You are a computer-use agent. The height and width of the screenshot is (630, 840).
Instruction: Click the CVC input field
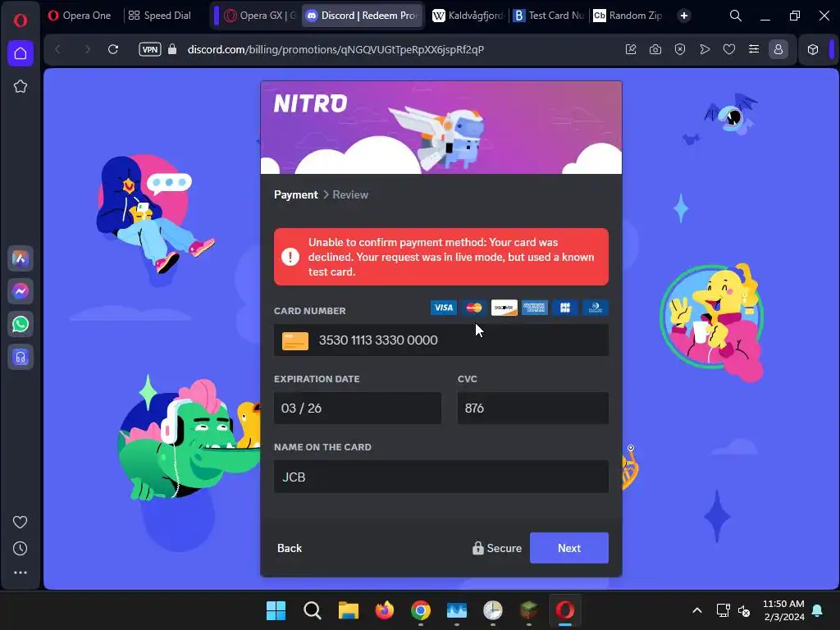point(533,409)
